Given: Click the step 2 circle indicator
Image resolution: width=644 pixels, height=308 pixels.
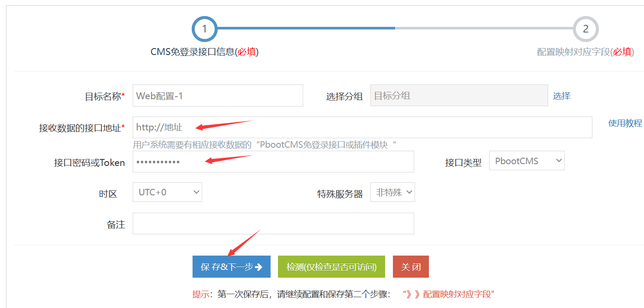Looking at the screenshot, I should pyautogui.click(x=585, y=29).
